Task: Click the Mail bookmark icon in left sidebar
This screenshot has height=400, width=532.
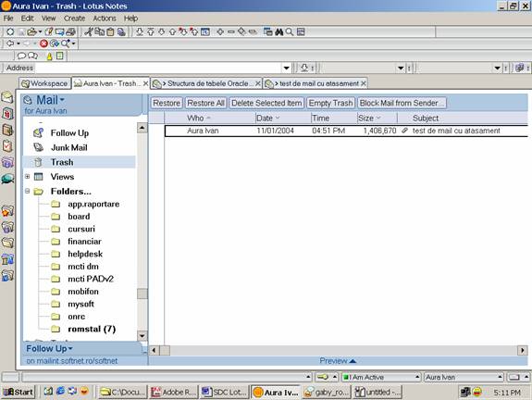Action: pyautogui.click(x=7, y=98)
